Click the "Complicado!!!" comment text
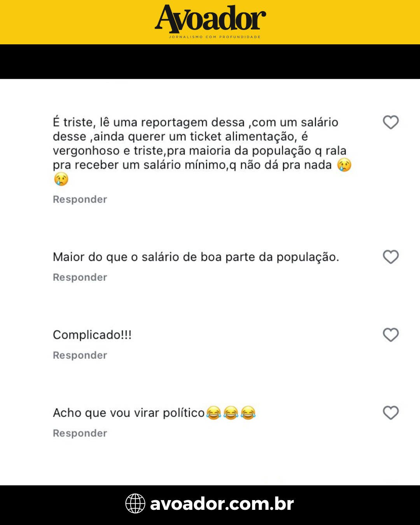 tap(92, 335)
